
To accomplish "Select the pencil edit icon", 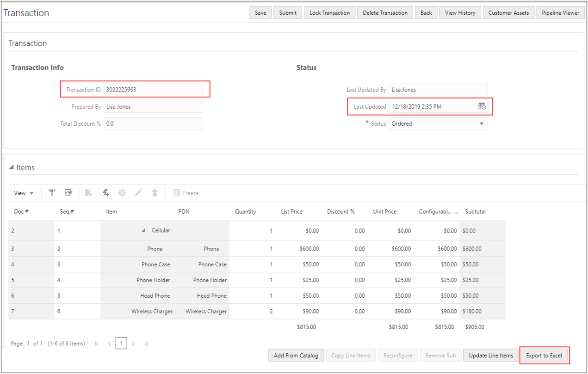I will 138,193.
